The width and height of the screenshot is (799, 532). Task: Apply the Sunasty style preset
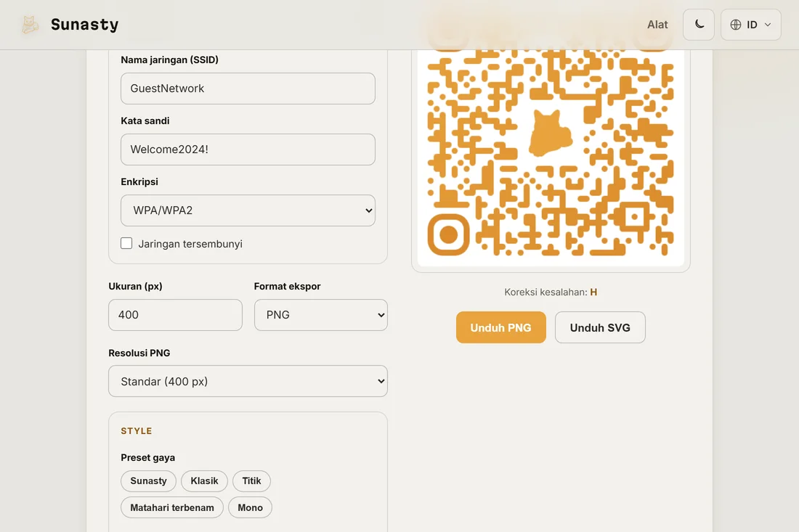coord(148,481)
